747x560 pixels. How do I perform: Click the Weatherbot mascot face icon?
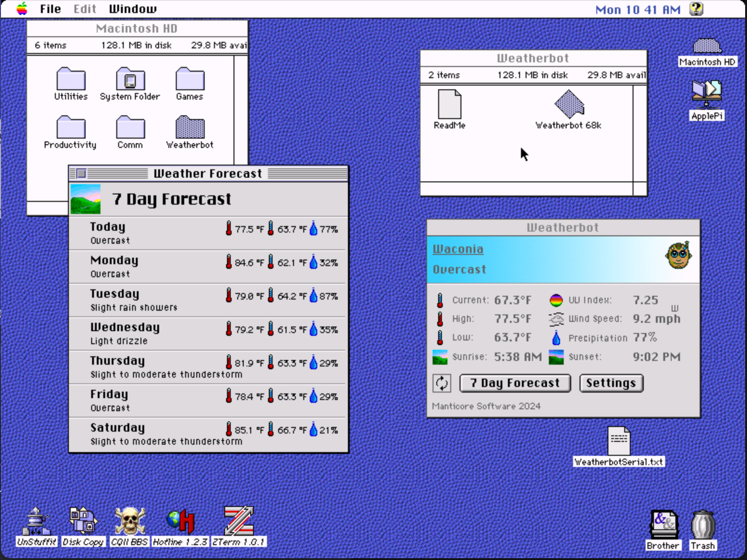point(678,255)
